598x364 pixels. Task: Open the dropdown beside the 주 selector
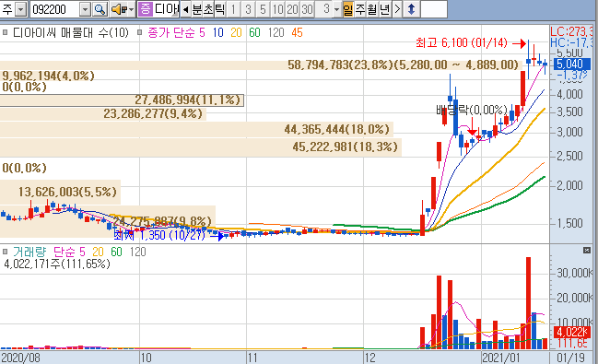pos(21,9)
